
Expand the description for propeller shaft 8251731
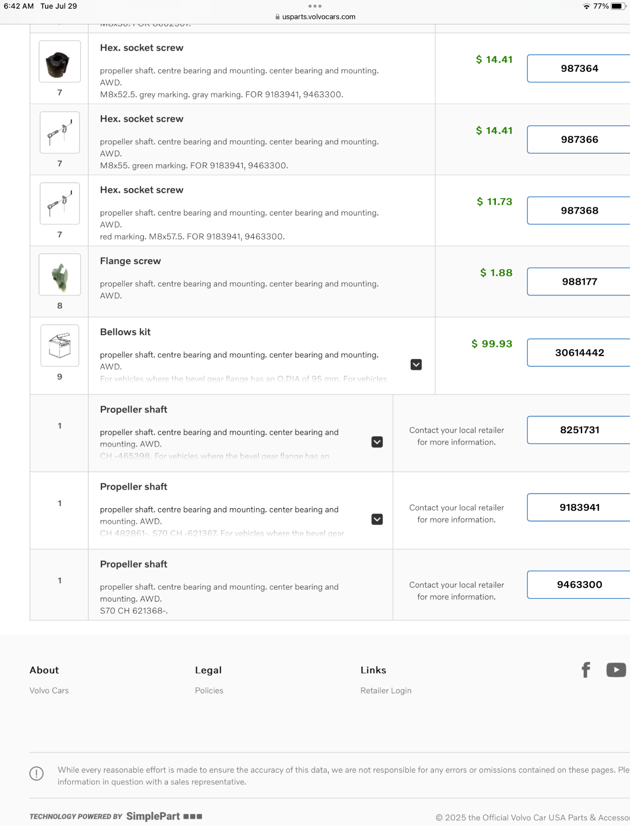pos(377,442)
